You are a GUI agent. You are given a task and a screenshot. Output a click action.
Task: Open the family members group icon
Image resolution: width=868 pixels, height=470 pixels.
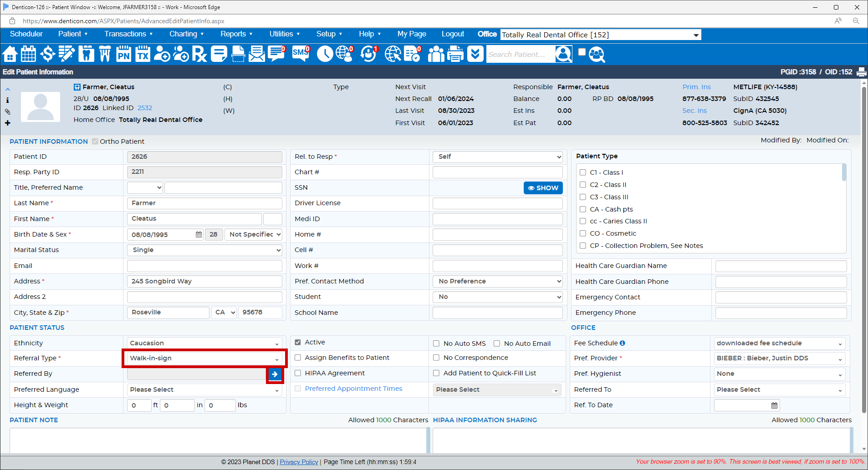pos(436,54)
